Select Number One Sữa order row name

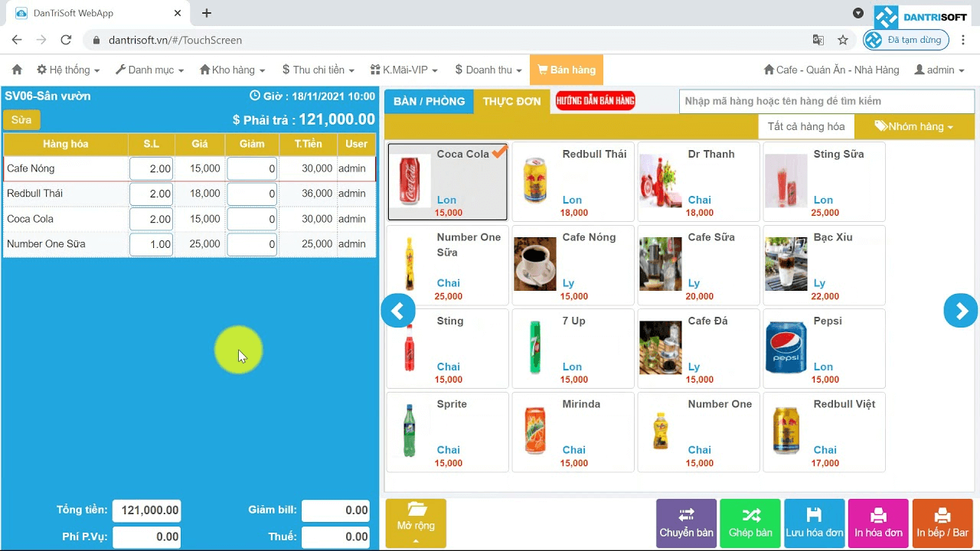[46, 244]
